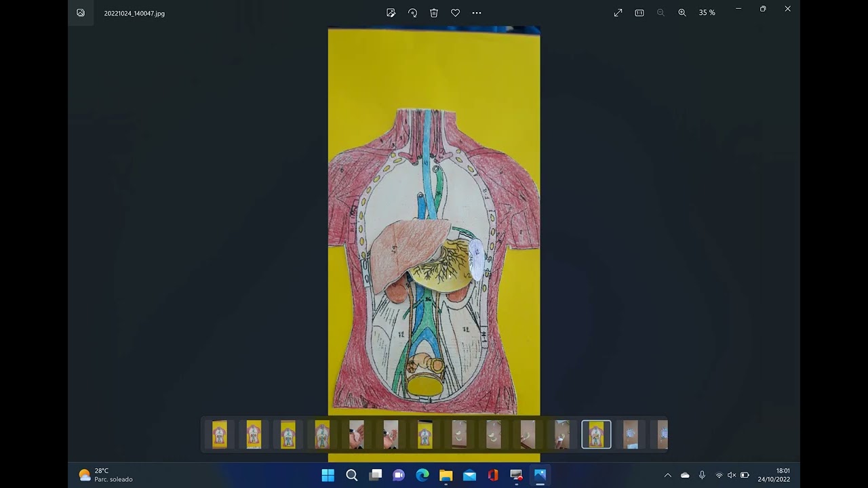Viewport: 868px width, 488px height.
Task: Restore down the Photos window
Action: pyautogui.click(x=763, y=9)
